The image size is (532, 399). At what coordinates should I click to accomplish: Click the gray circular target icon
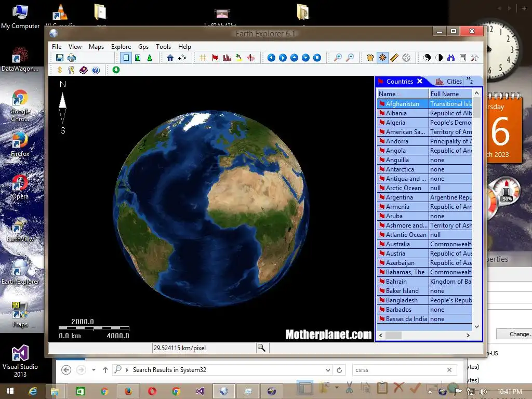(406, 58)
